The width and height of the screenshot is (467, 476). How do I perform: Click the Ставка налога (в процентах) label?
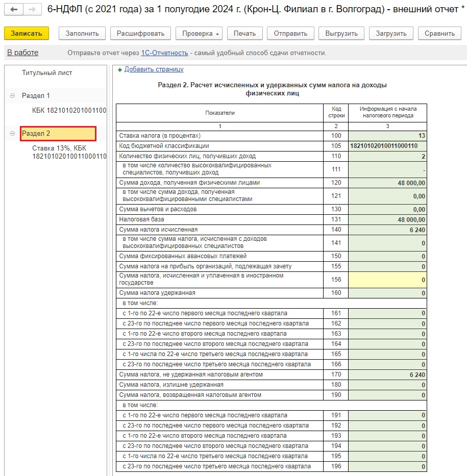coord(160,136)
